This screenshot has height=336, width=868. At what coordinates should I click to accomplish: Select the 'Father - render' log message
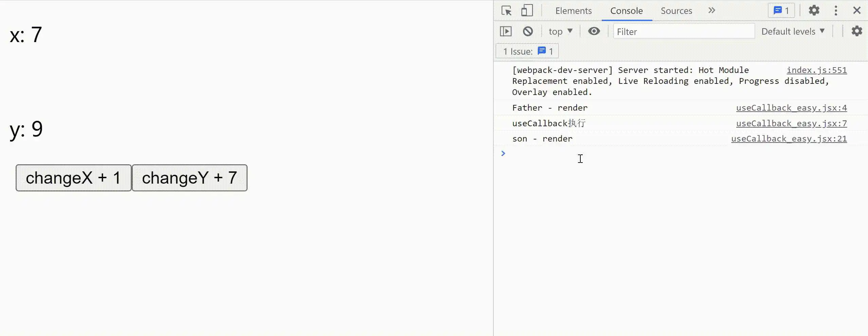click(549, 108)
